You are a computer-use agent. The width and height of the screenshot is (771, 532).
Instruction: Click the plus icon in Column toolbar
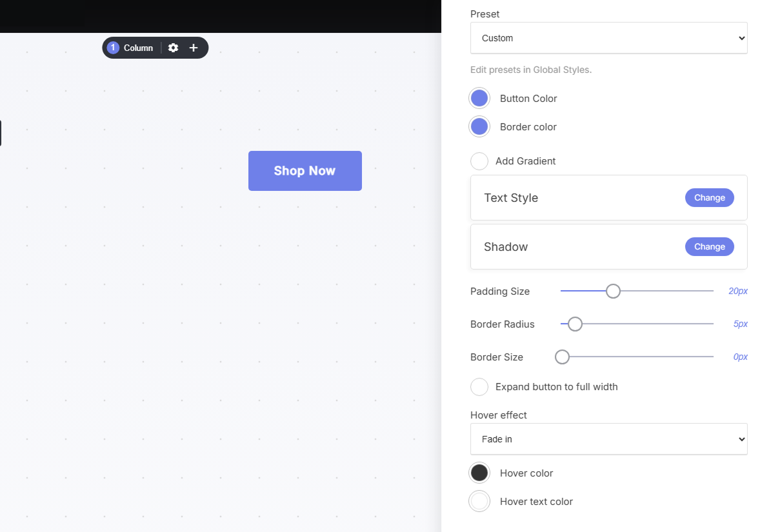194,48
